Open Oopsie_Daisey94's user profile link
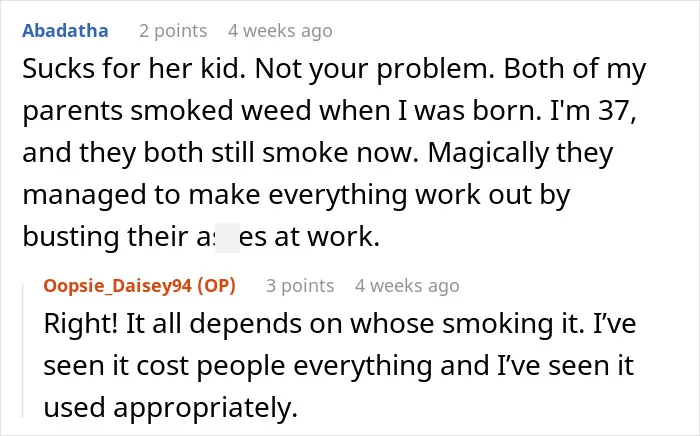This screenshot has width=700, height=436. 118,286
